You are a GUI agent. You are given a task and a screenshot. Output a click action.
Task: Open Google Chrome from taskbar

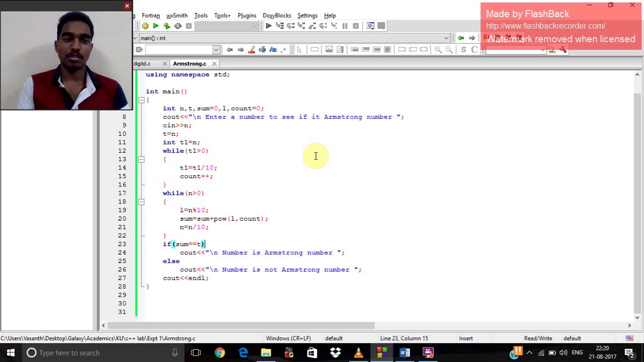pyautogui.click(x=220, y=352)
